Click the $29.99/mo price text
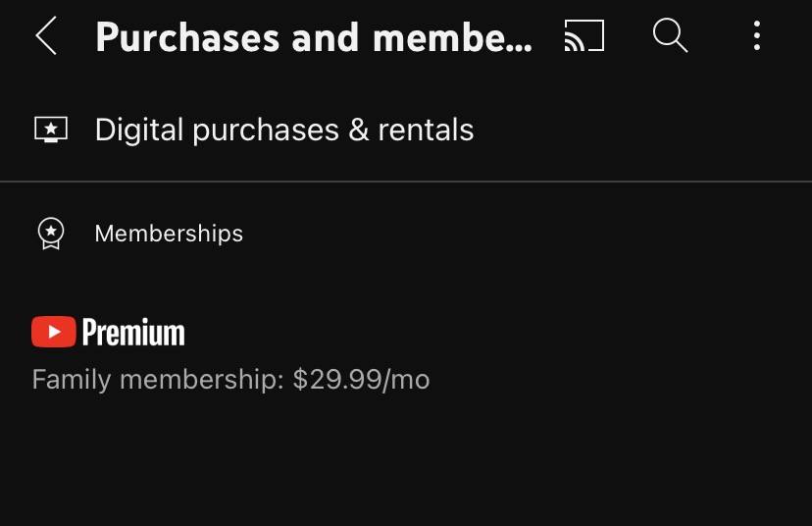 (362, 380)
